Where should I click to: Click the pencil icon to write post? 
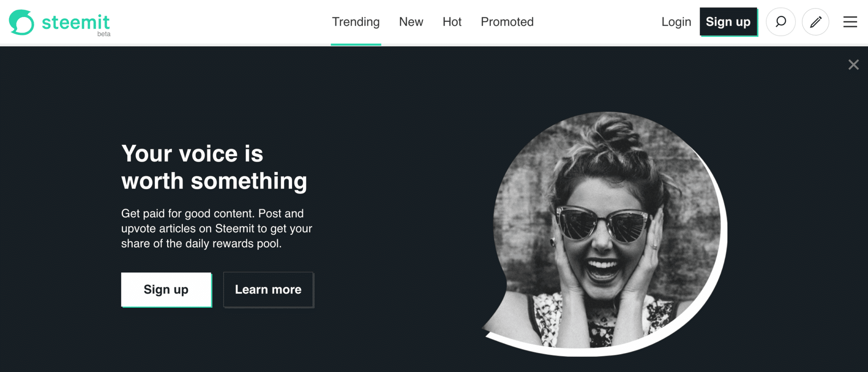click(x=815, y=22)
